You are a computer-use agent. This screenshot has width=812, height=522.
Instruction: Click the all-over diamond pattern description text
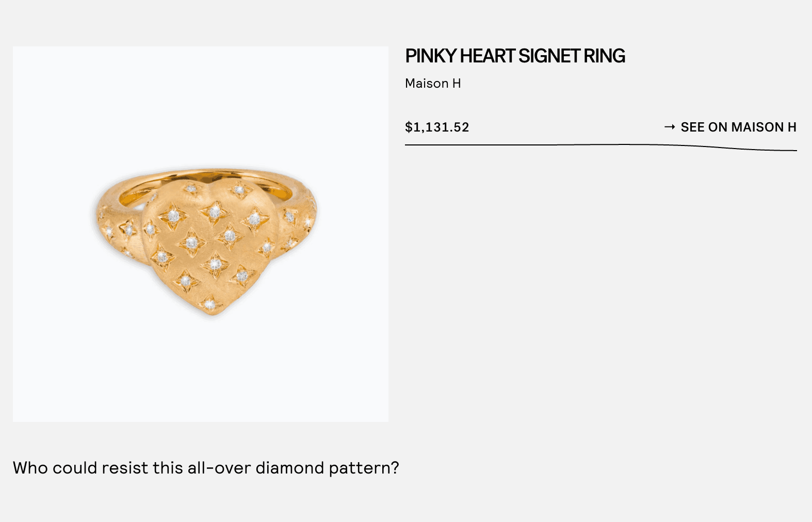click(206, 468)
